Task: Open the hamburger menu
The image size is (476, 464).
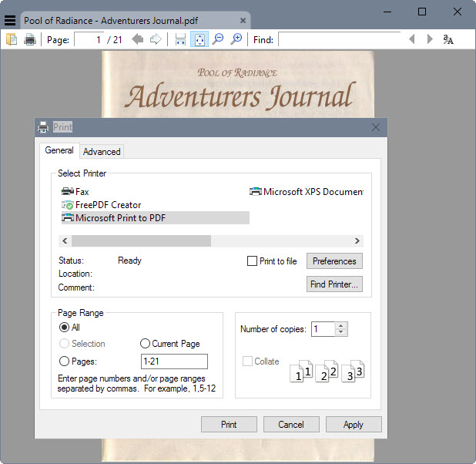Action: tap(10, 20)
